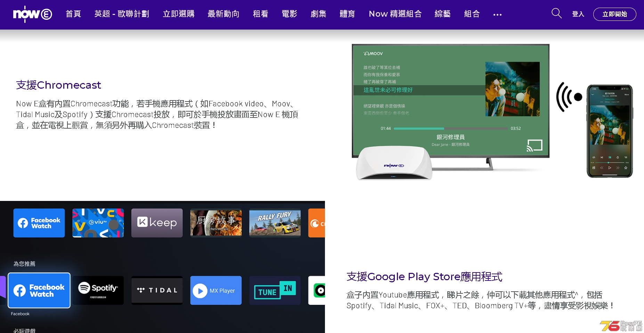This screenshot has width=644, height=333.
Task: Click the 廚房故事 Kitchen Stories tile
Action: click(x=216, y=223)
